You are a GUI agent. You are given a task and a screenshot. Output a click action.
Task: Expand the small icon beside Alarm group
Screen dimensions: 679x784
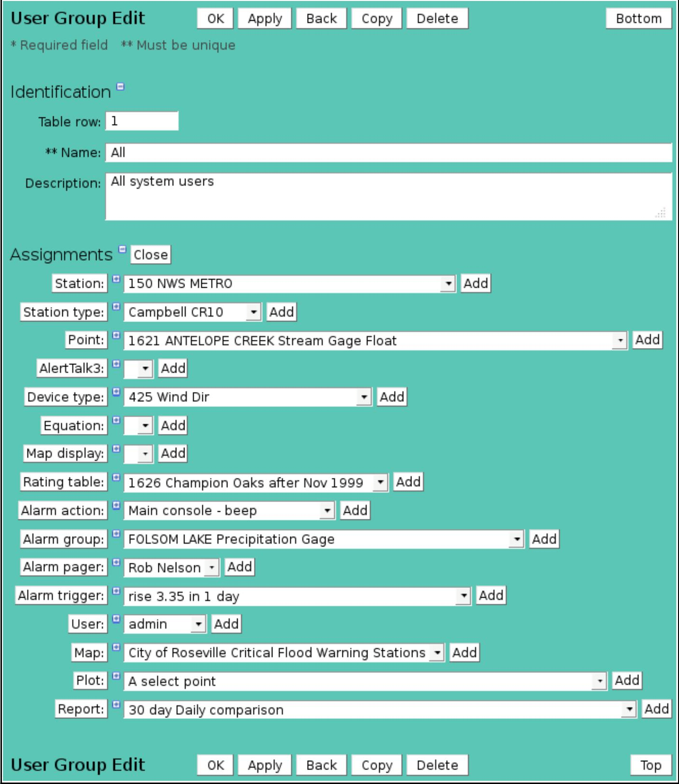point(116,534)
